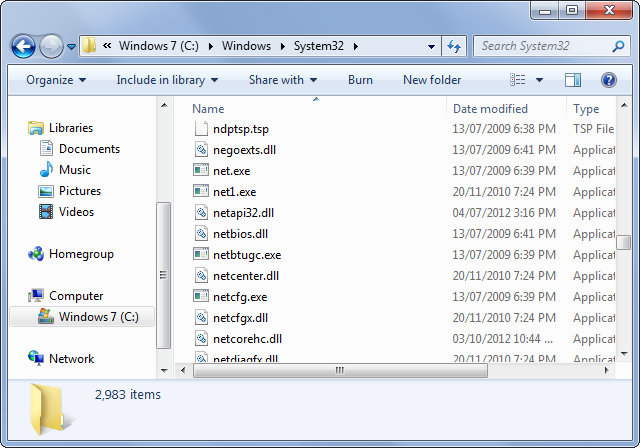Select the net.exe file icon
This screenshot has height=448, width=640.
pyautogui.click(x=201, y=171)
